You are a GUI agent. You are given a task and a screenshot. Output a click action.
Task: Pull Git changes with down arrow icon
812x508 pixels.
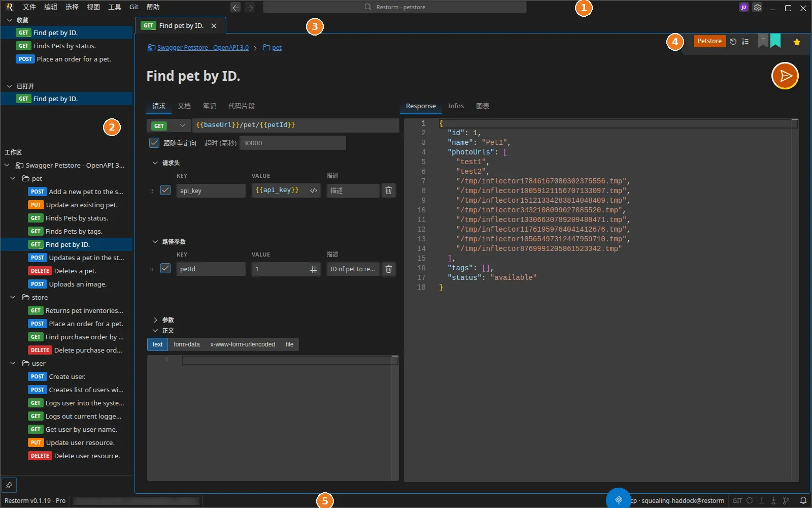pyautogui.click(x=773, y=500)
